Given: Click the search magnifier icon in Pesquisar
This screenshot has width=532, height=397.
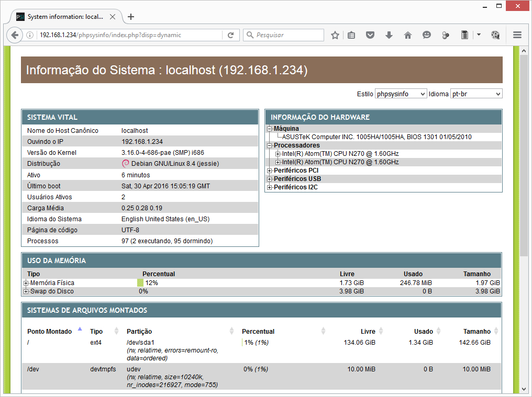Looking at the screenshot, I should point(250,35).
